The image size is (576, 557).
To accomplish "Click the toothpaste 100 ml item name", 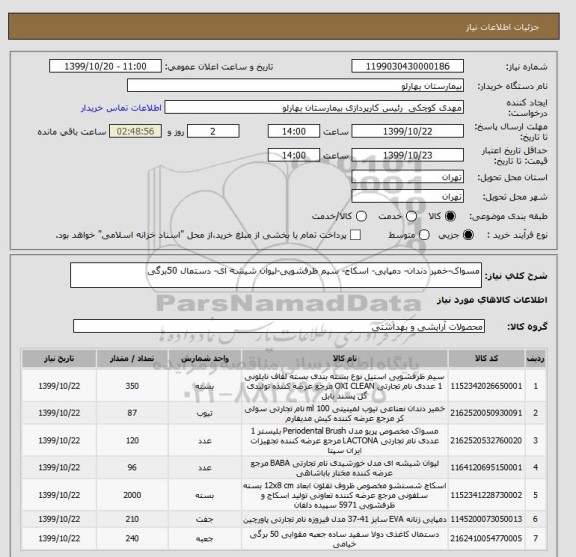I will coord(345,413).
